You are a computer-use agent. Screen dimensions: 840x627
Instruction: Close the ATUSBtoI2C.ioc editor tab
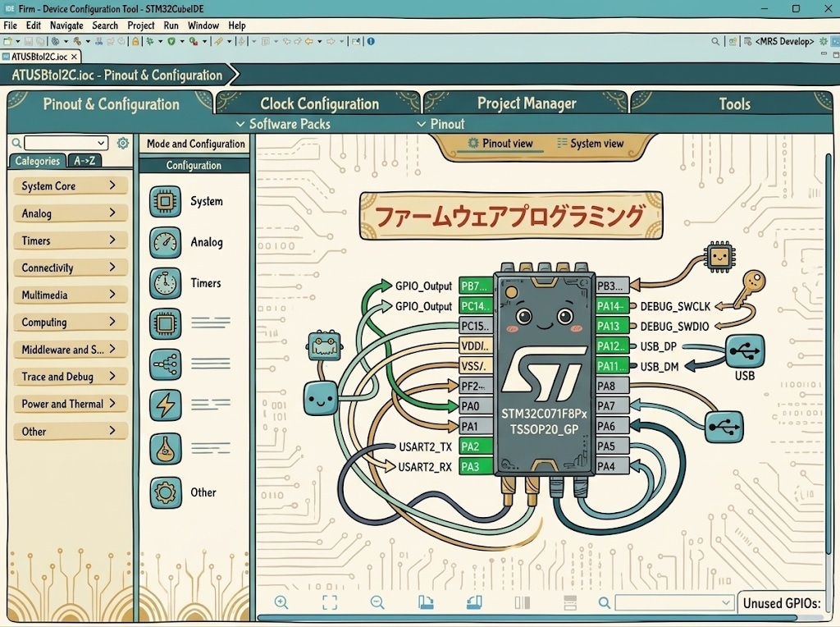(74, 57)
